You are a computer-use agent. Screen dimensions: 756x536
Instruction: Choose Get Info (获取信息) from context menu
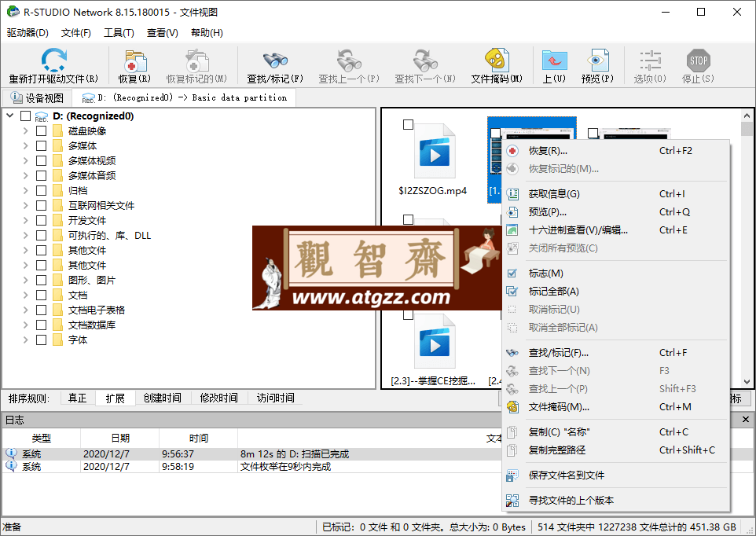(615, 194)
